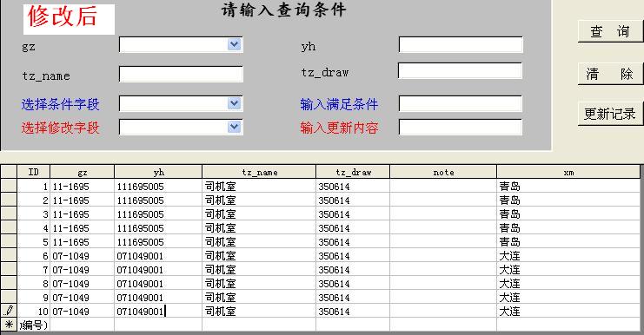
Task: Click gz cell 07-1049 in row 6
Action: [83, 256]
